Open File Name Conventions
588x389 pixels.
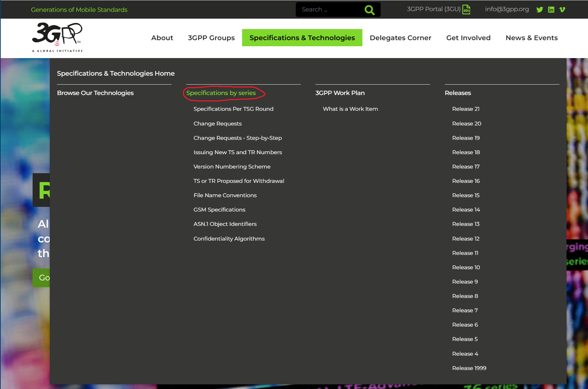click(x=225, y=195)
